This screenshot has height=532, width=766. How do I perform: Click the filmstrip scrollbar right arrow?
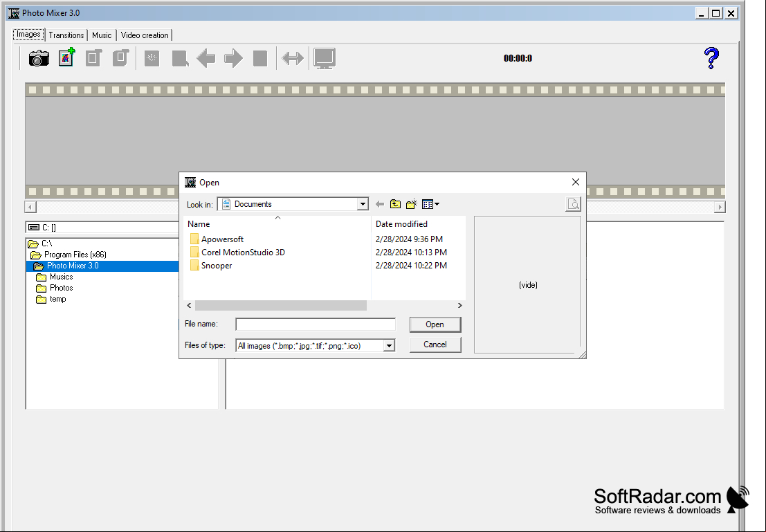coord(720,207)
